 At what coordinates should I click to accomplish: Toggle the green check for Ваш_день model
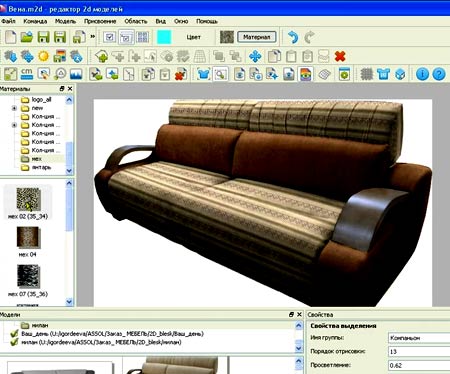point(14,334)
